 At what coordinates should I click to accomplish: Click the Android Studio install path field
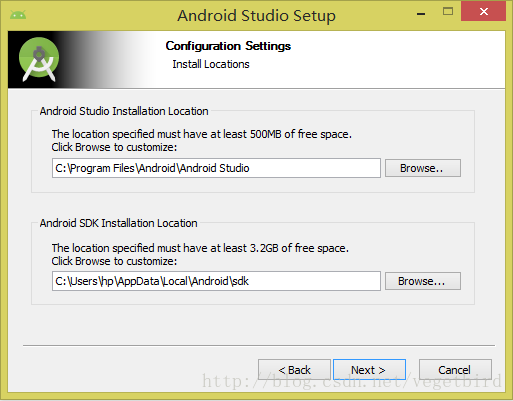[x=216, y=168]
